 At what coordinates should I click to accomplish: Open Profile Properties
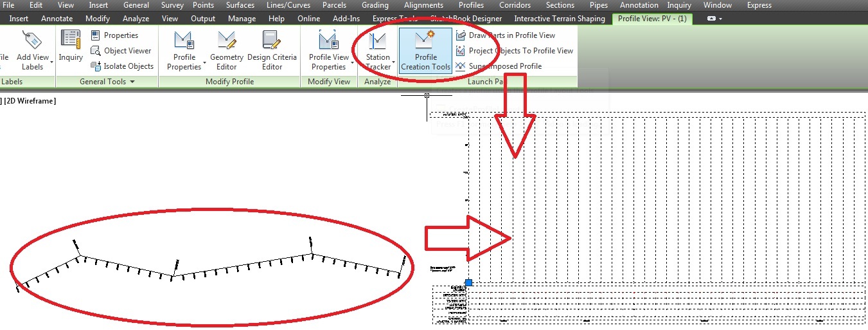(x=184, y=50)
